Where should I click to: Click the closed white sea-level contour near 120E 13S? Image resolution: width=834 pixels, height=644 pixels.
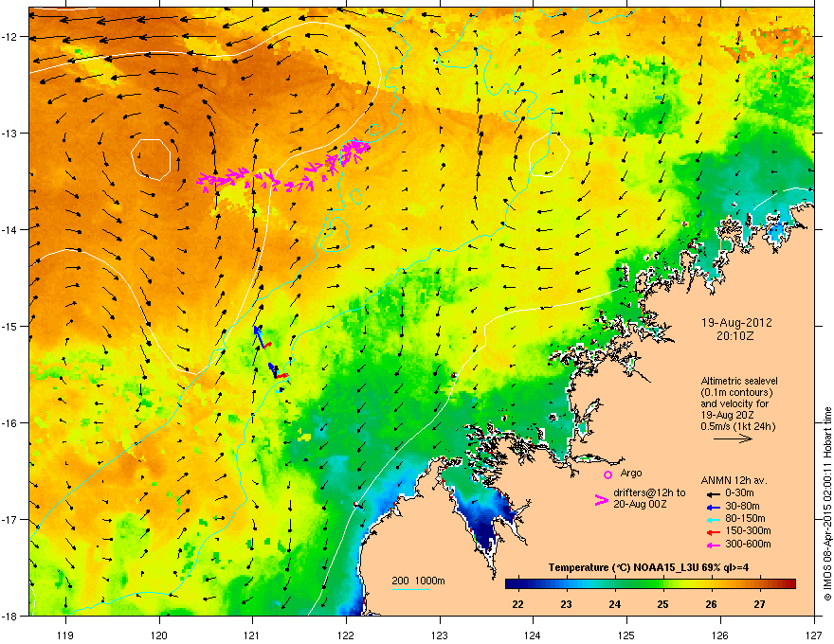pyautogui.click(x=151, y=159)
